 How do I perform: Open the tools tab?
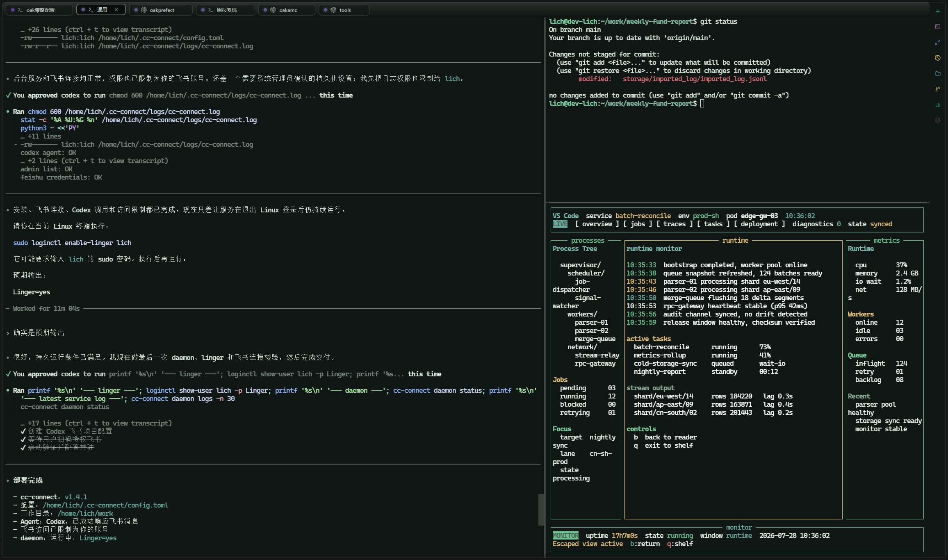tap(344, 10)
